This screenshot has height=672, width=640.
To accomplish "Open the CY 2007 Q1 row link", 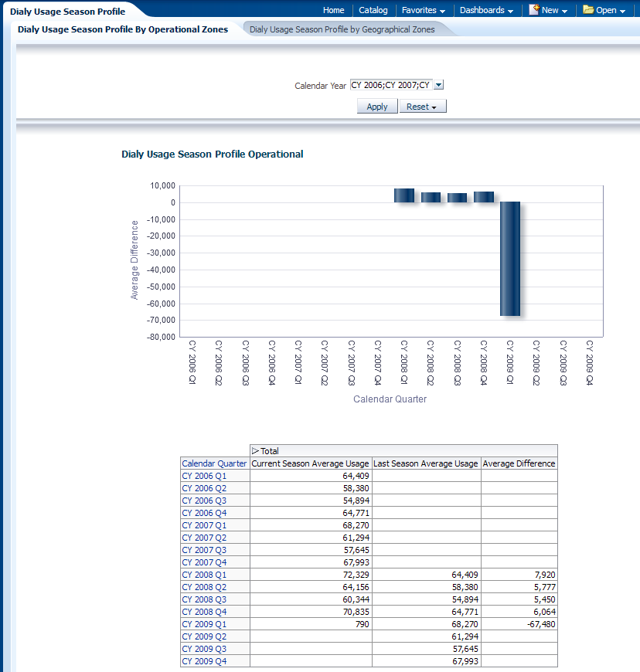I will (x=204, y=525).
